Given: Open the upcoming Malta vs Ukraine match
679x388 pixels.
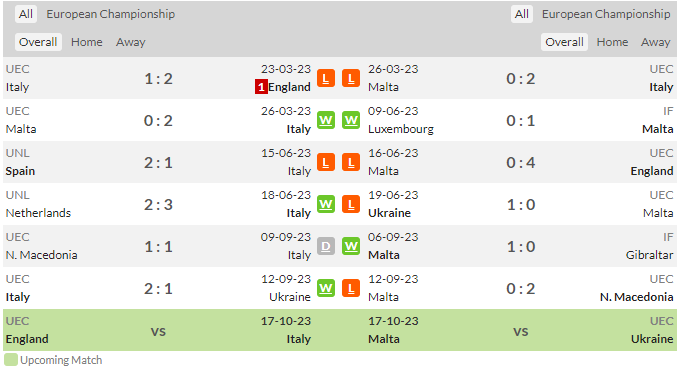Looking at the screenshot, I should point(521,330).
